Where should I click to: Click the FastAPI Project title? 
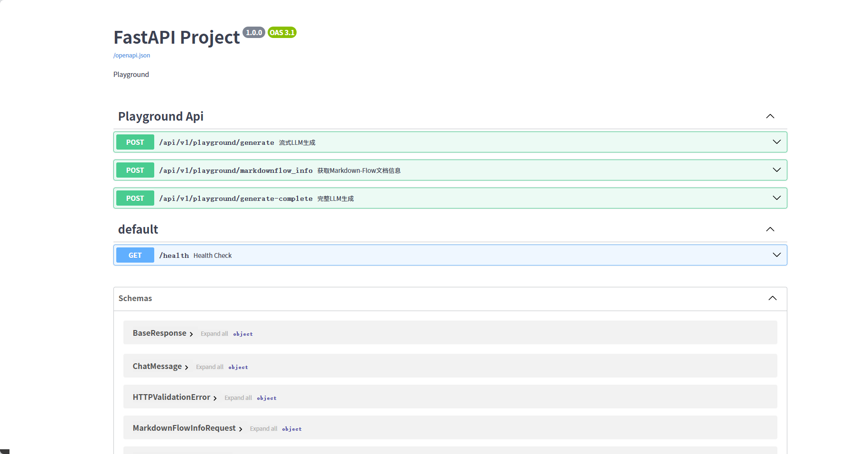pyautogui.click(x=177, y=37)
